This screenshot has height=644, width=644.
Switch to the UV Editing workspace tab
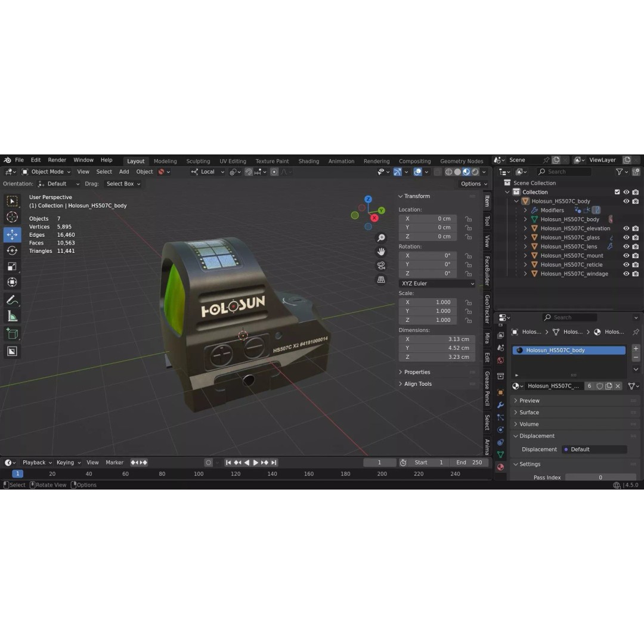[x=233, y=162]
